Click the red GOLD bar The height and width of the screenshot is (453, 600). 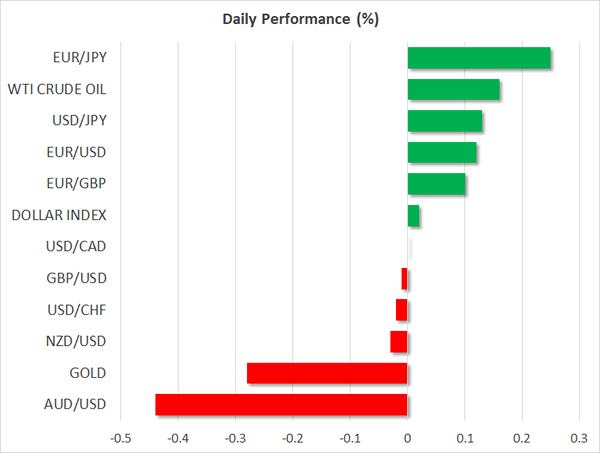(x=327, y=373)
